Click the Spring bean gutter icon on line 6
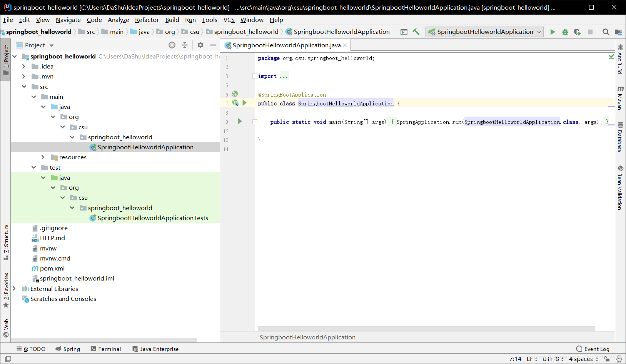This screenshot has width=626, height=364. pyautogui.click(x=234, y=94)
